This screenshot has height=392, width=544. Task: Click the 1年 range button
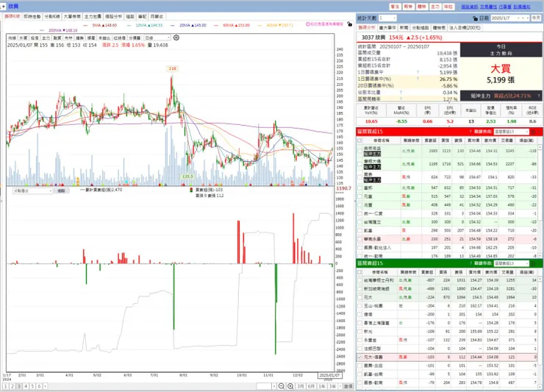322,386
